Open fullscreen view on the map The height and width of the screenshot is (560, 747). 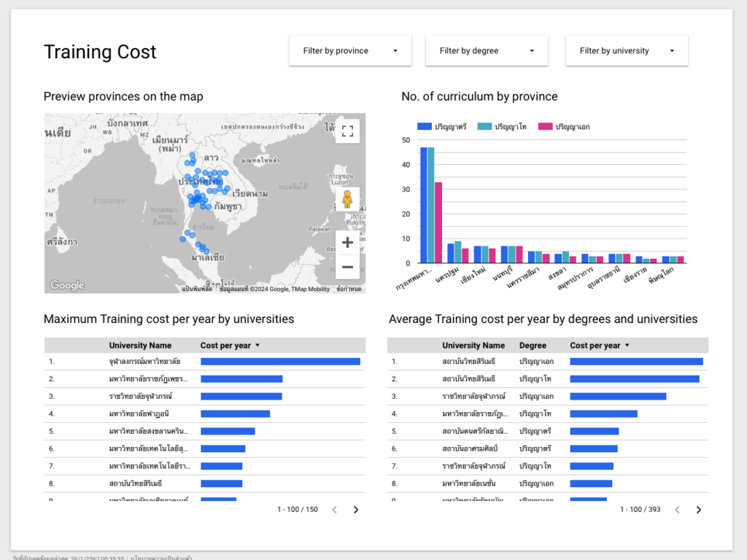pyautogui.click(x=347, y=131)
